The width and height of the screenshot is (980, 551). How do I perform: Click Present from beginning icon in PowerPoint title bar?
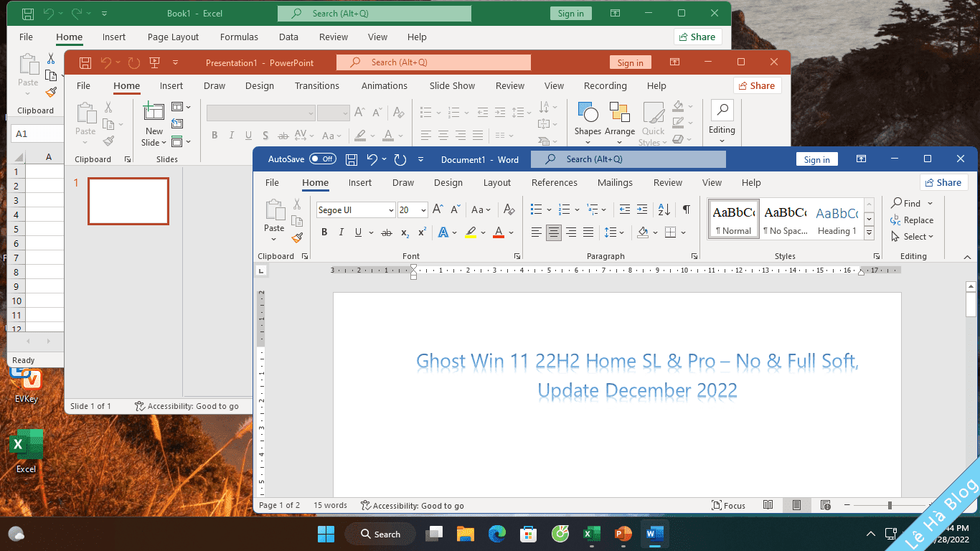(x=154, y=62)
